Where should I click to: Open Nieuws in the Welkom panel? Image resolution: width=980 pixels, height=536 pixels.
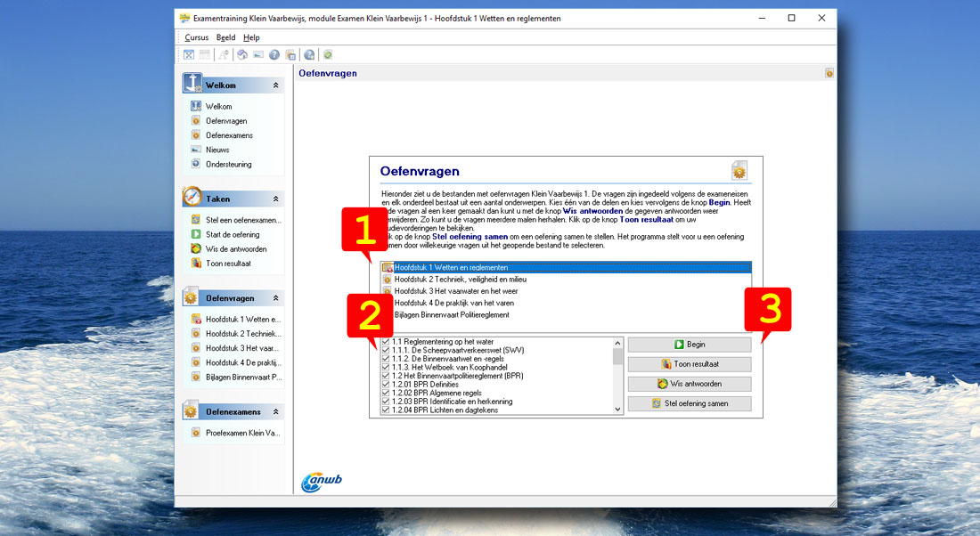pos(217,150)
